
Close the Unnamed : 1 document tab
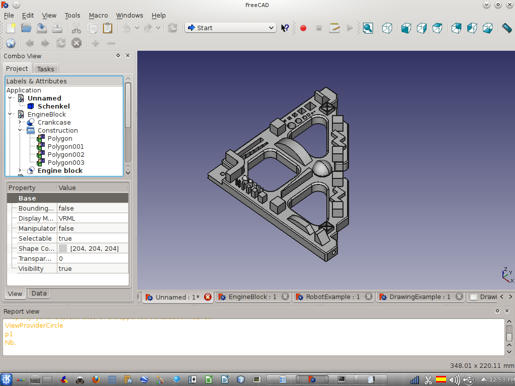(208, 297)
